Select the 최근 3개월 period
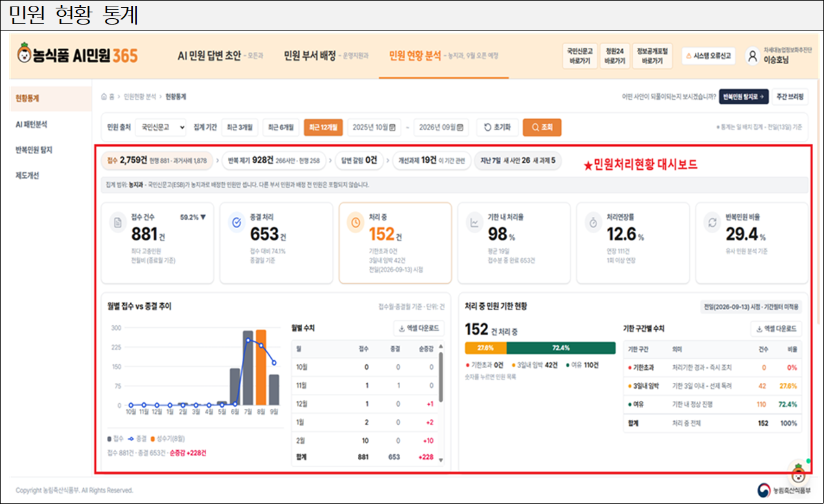 (241, 128)
